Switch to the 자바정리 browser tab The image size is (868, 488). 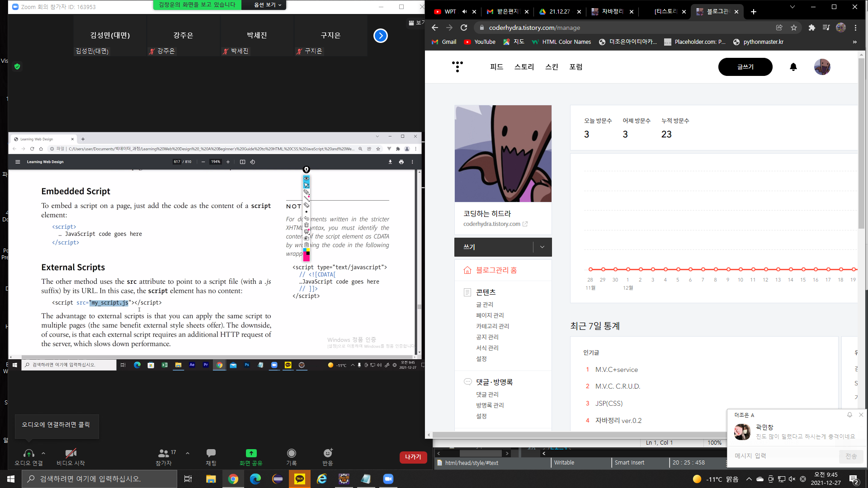[x=612, y=12]
